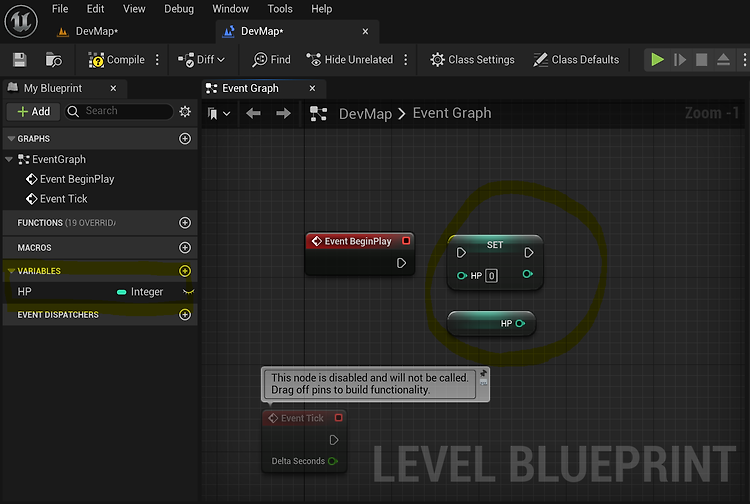The width and height of the screenshot is (750, 504).
Task: Click the Unreal Engine logo icon
Action: click(x=21, y=22)
